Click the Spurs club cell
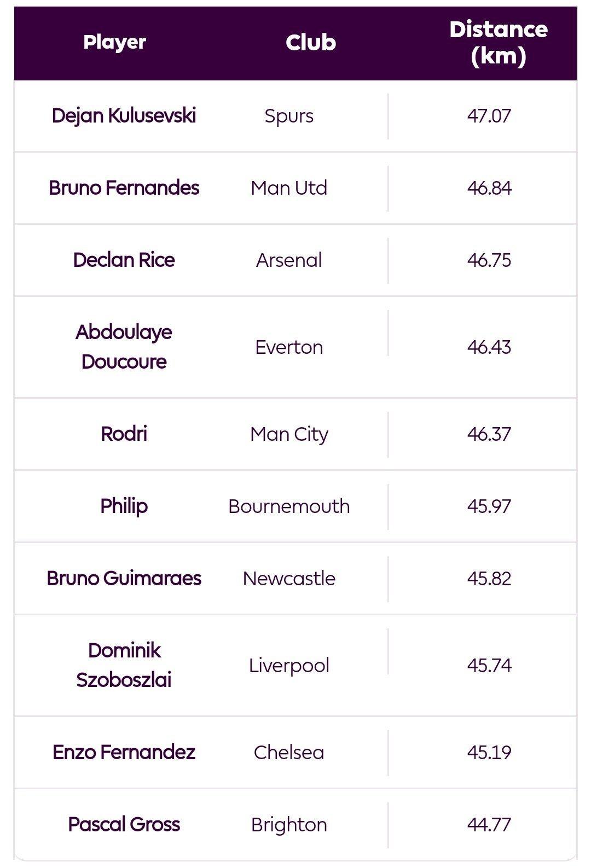This screenshot has width=591, height=868. tap(289, 116)
